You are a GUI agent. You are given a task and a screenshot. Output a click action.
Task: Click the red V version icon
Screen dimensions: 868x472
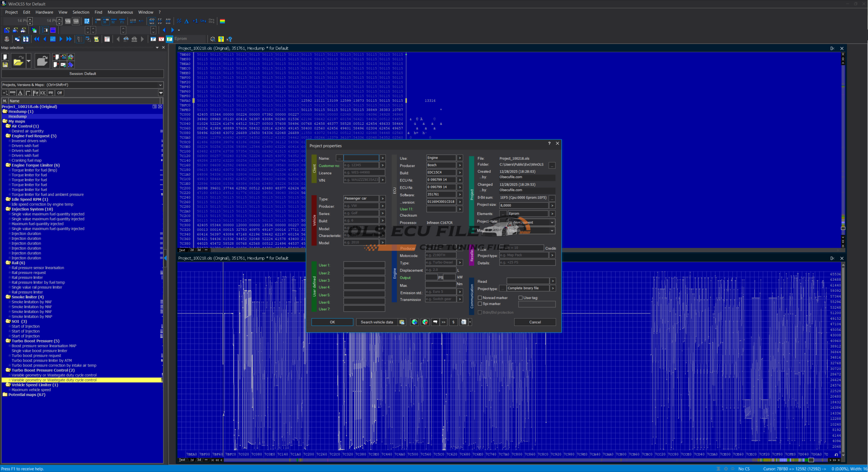[161, 39]
